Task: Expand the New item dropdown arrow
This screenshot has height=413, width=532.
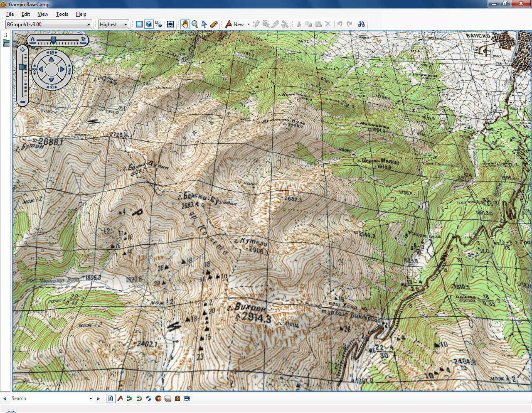Action: [249, 24]
